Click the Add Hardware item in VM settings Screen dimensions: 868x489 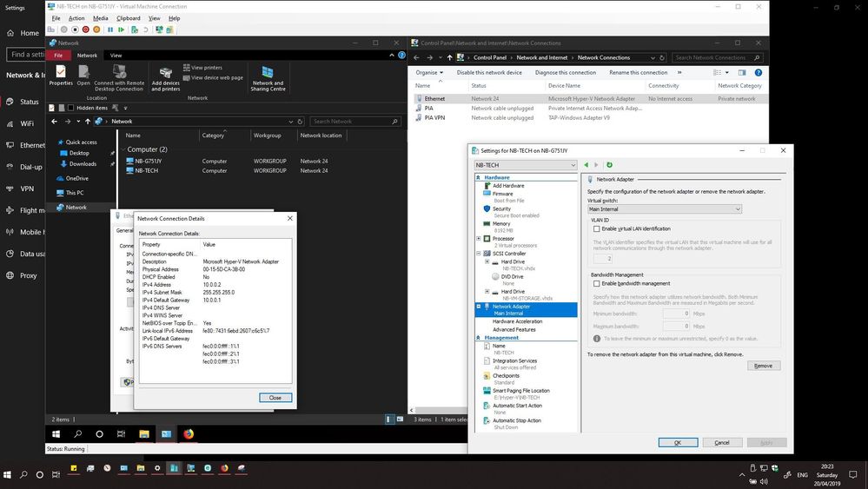point(508,186)
